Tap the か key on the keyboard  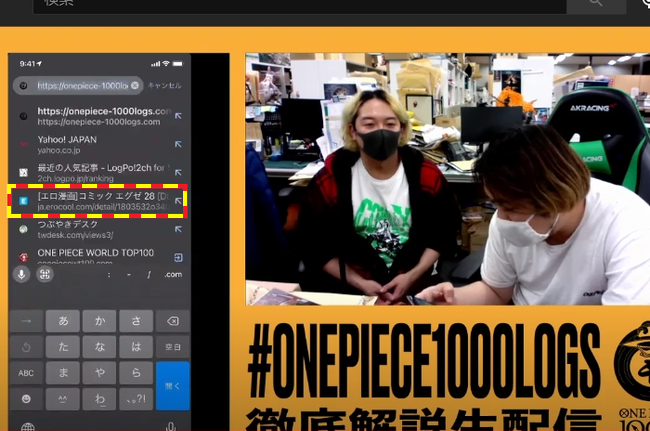99,321
